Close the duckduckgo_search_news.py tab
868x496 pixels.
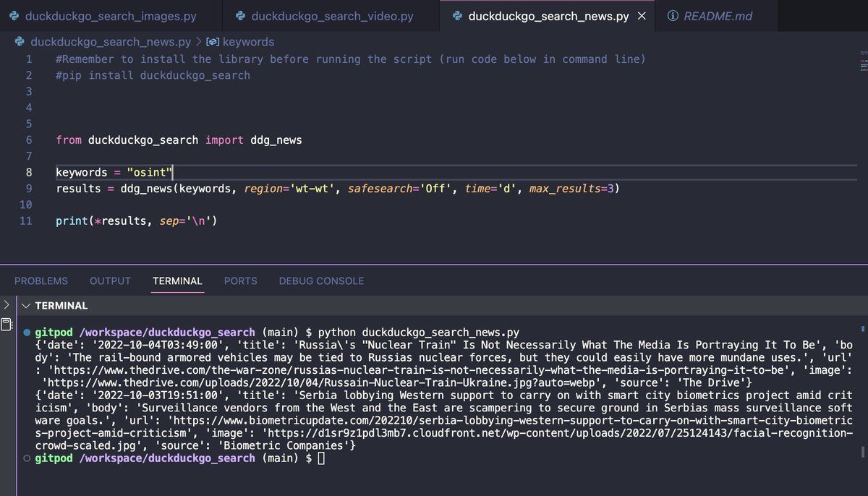pyautogui.click(x=641, y=15)
